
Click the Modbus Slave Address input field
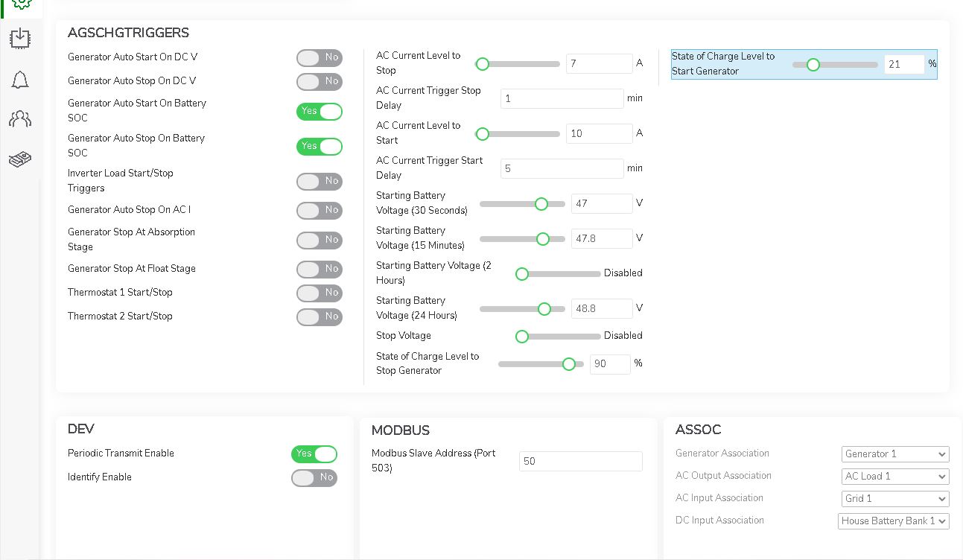click(580, 462)
